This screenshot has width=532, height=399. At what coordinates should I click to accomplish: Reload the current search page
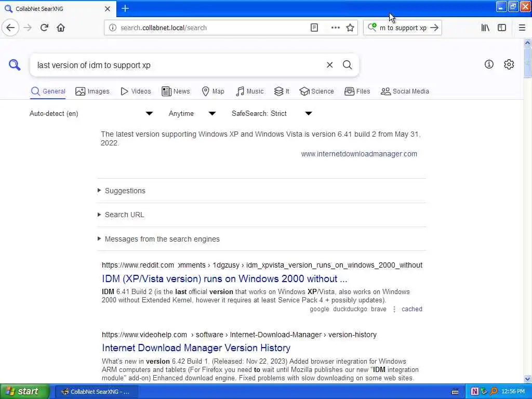[44, 28]
